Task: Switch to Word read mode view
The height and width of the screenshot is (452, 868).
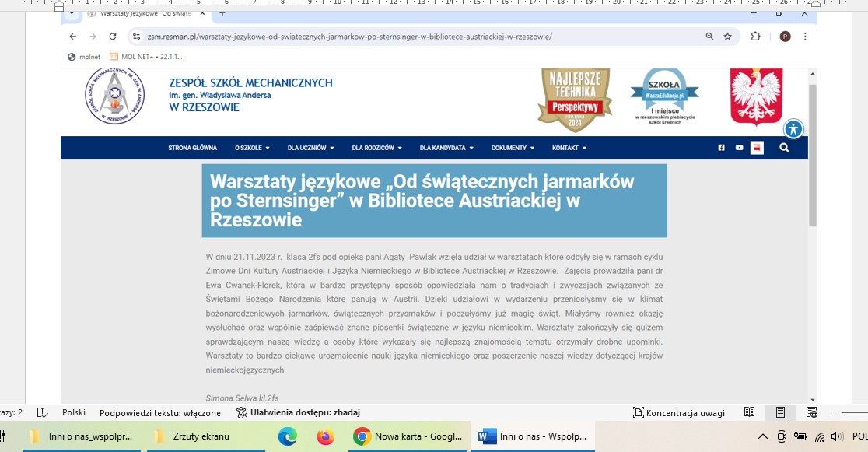Action: click(749, 412)
